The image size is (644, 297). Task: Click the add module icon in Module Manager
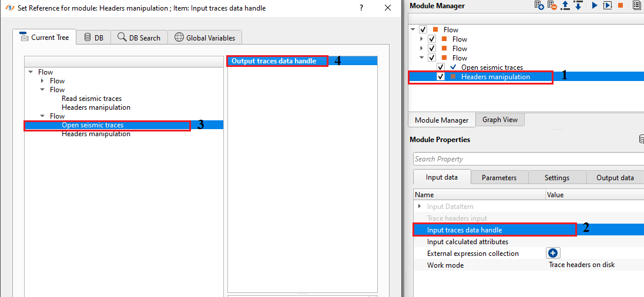click(539, 5)
